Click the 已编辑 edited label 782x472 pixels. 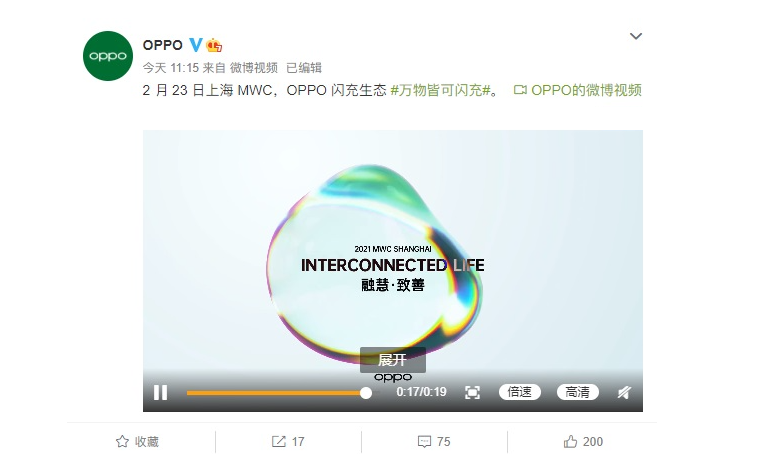pyautogui.click(x=304, y=68)
